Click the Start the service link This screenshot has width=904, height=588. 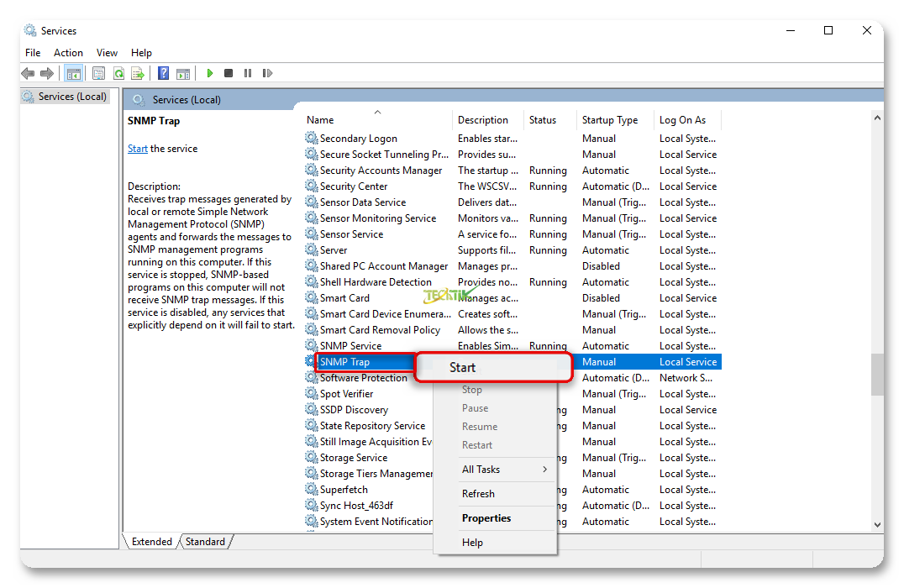coord(137,149)
